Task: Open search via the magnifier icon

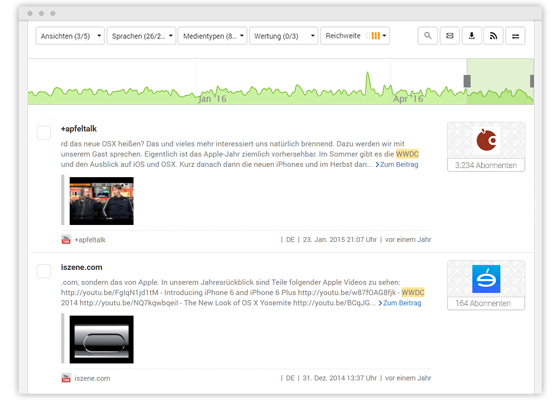Action: click(428, 36)
